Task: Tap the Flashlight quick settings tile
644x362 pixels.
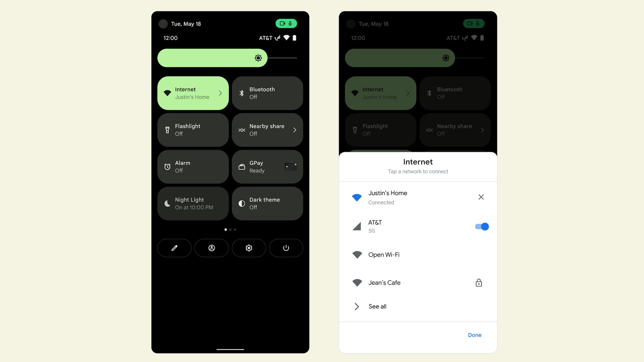Action: coord(193,129)
